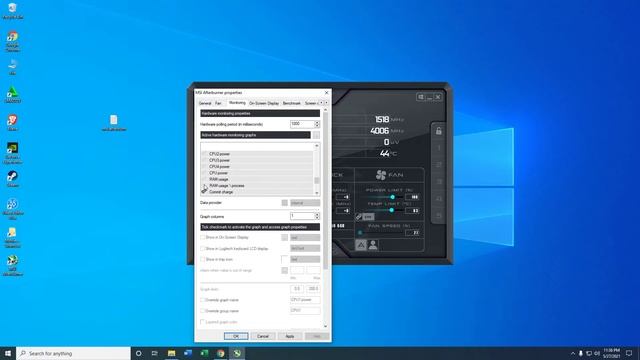Click the user defined fan control icon
The height and width of the screenshot is (360, 640).
[373, 245]
